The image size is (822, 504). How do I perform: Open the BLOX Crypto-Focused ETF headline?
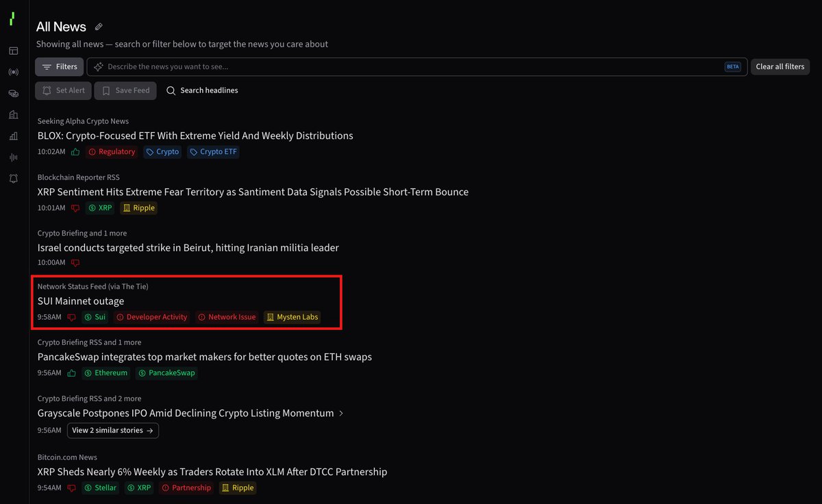pyautogui.click(x=195, y=136)
